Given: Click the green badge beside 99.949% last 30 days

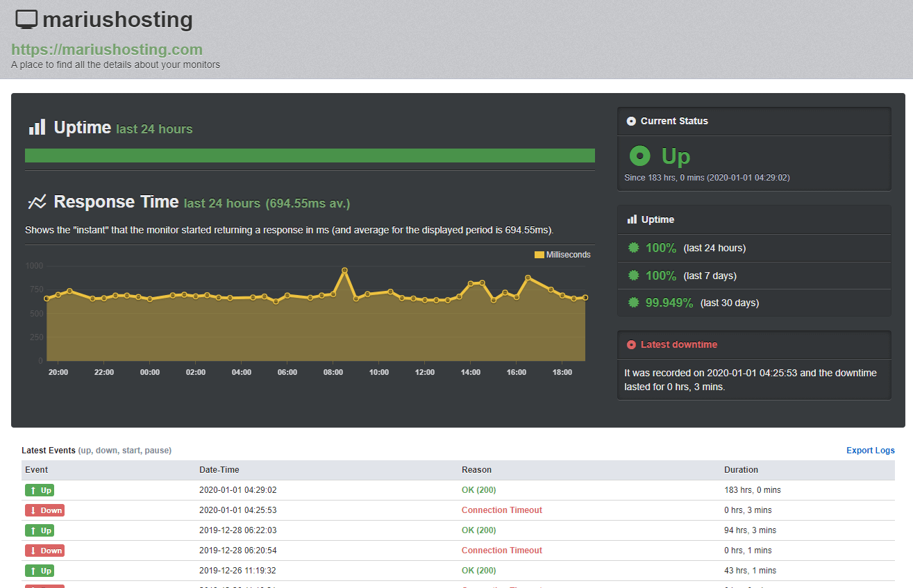Looking at the screenshot, I should tap(633, 303).
